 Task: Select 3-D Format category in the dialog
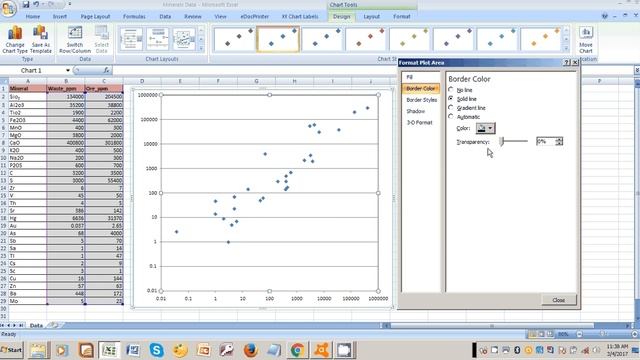pos(420,122)
